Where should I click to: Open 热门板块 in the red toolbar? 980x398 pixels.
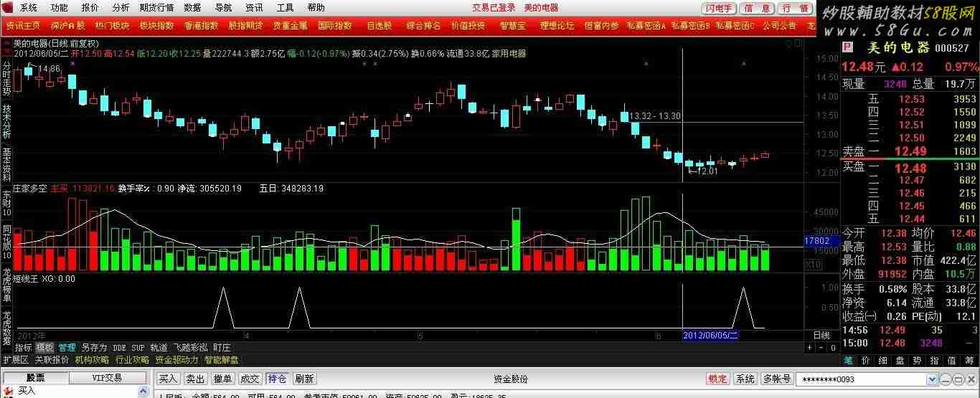pos(112,25)
